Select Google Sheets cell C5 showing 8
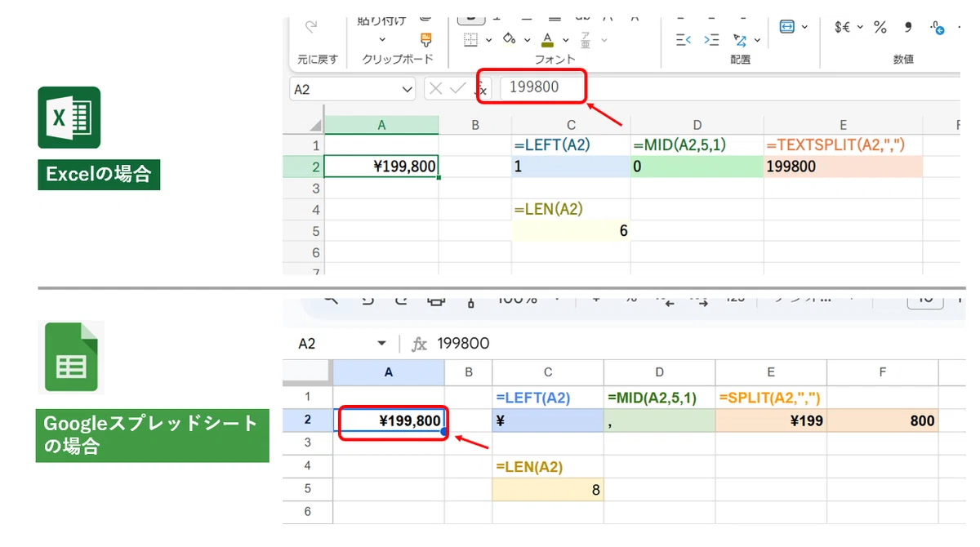980x547 pixels. [x=548, y=490]
